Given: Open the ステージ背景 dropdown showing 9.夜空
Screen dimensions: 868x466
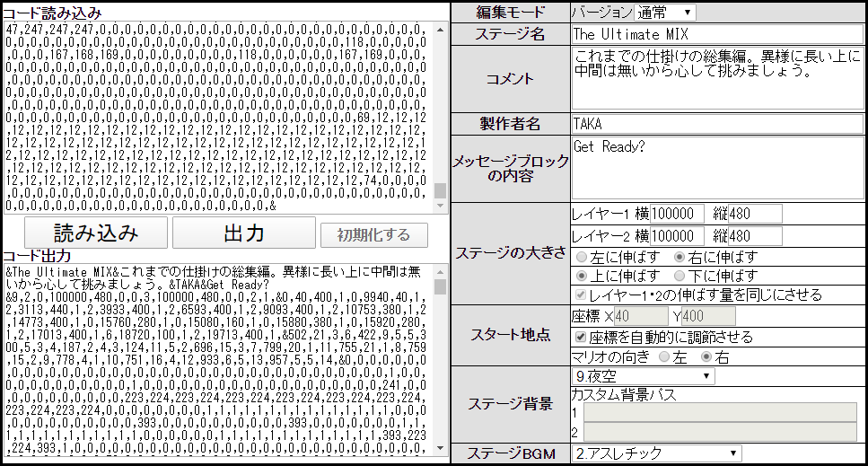Looking at the screenshot, I should [643, 376].
